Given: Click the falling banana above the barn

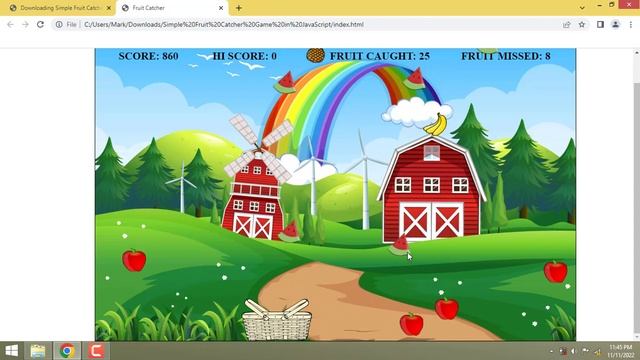Looking at the screenshot, I should [436, 124].
